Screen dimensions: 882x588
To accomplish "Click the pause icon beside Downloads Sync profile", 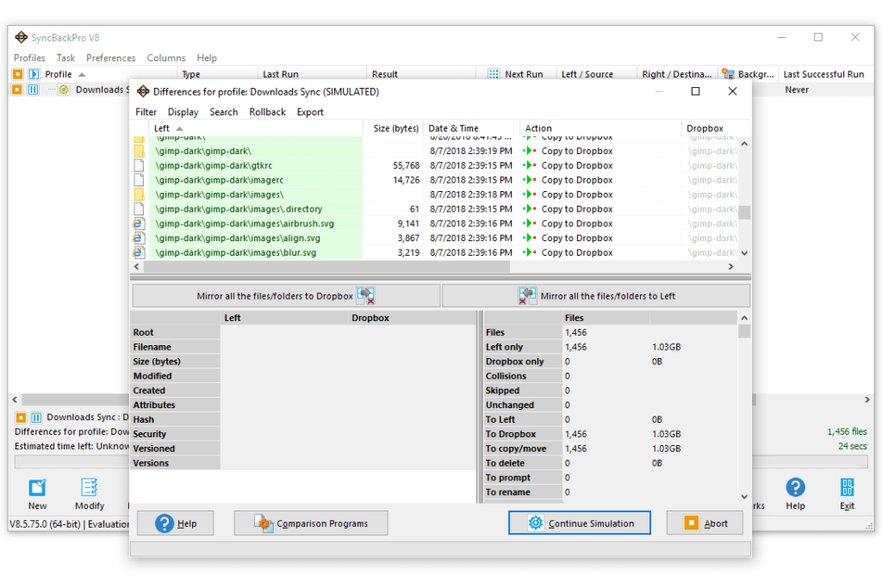I will [x=34, y=90].
